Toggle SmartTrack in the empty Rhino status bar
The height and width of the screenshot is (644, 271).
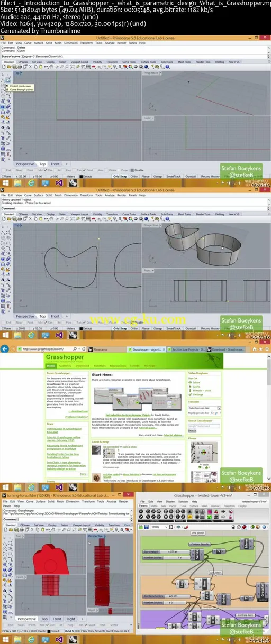174,176
